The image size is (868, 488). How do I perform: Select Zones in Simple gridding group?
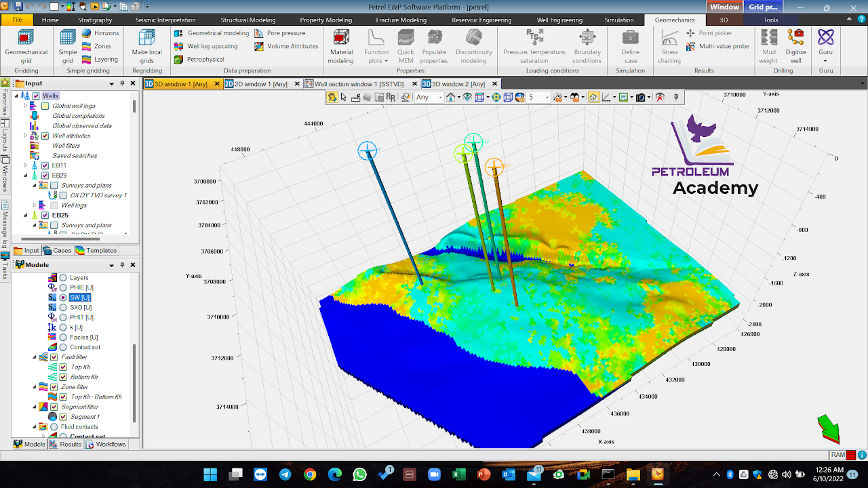[97, 46]
